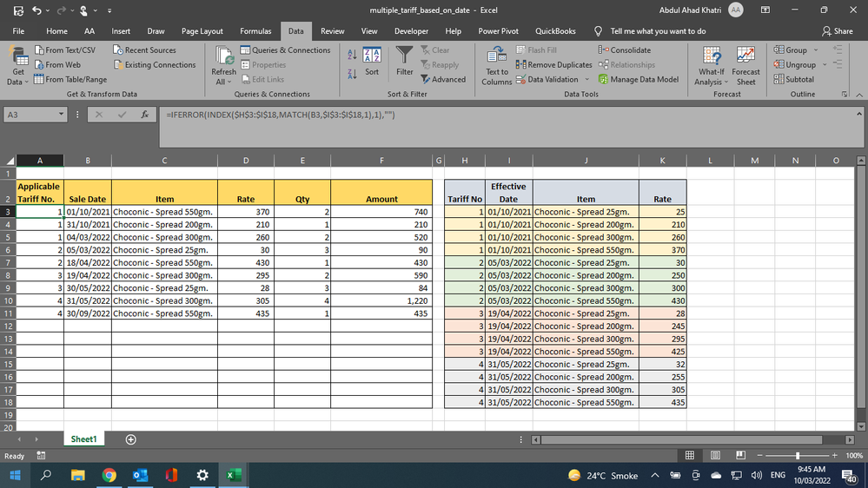The image size is (868, 488).
Task: Zoom in with plus button
Action: [x=834, y=455]
